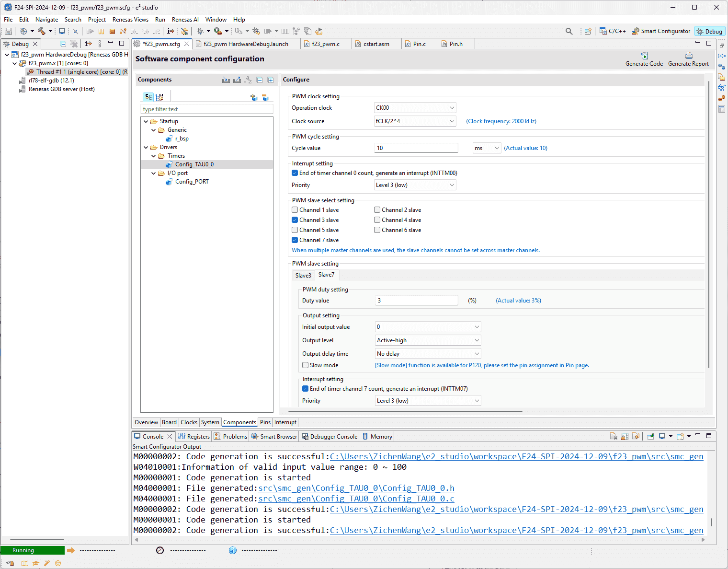Enable the Channel 1 slave checkbox

point(295,210)
